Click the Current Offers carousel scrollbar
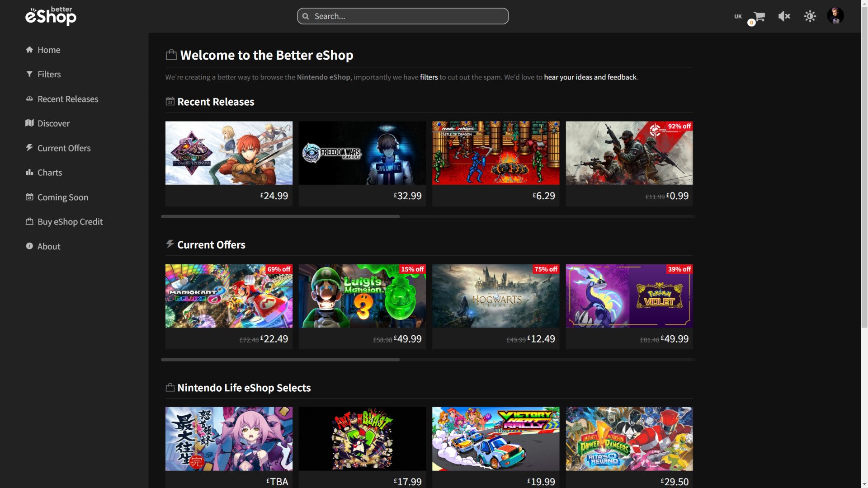 (280, 360)
